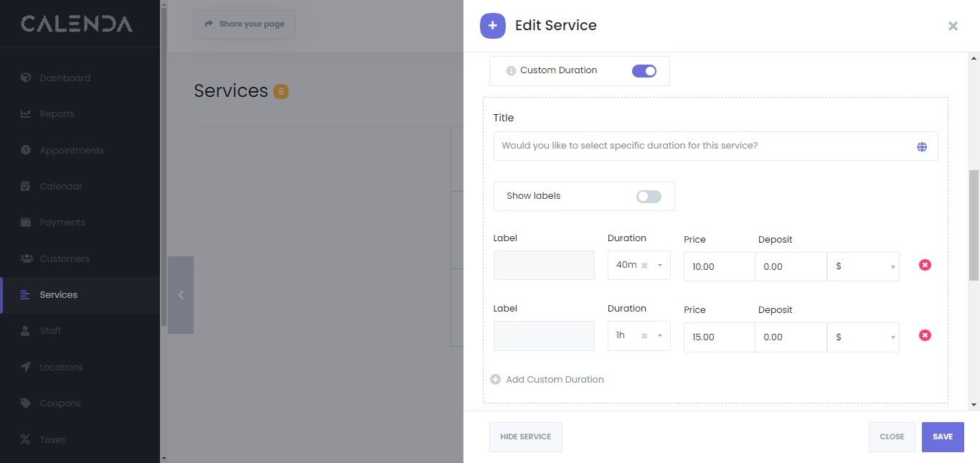Disable the Custom Duration toggle

pyautogui.click(x=644, y=70)
